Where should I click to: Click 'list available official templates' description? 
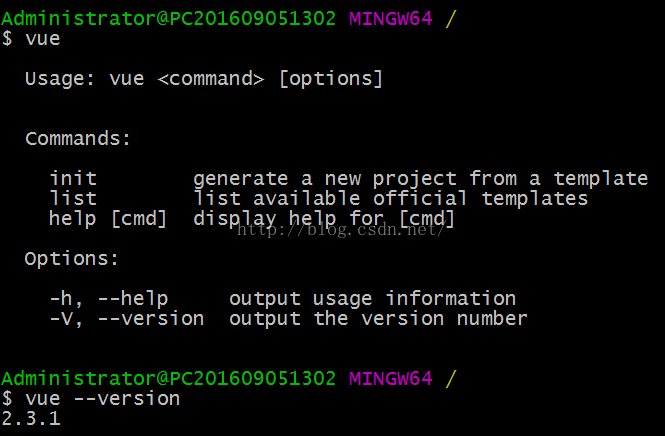click(390, 199)
